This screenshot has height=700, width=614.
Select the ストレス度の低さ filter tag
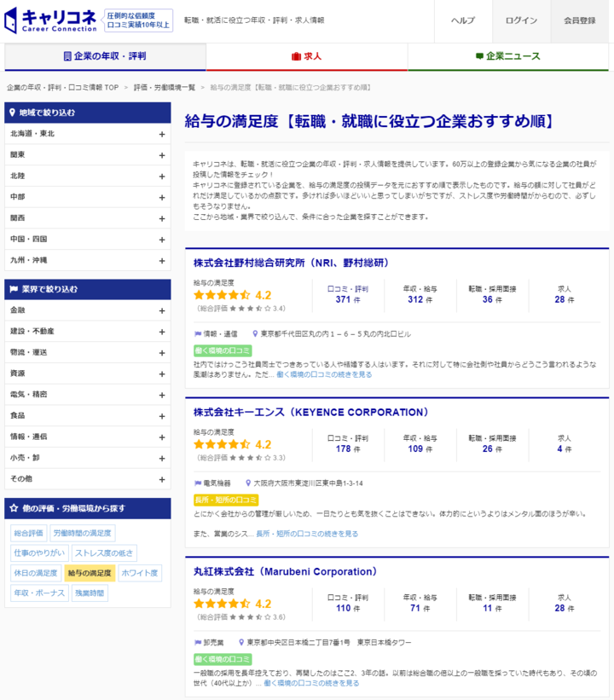click(x=104, y=553)
